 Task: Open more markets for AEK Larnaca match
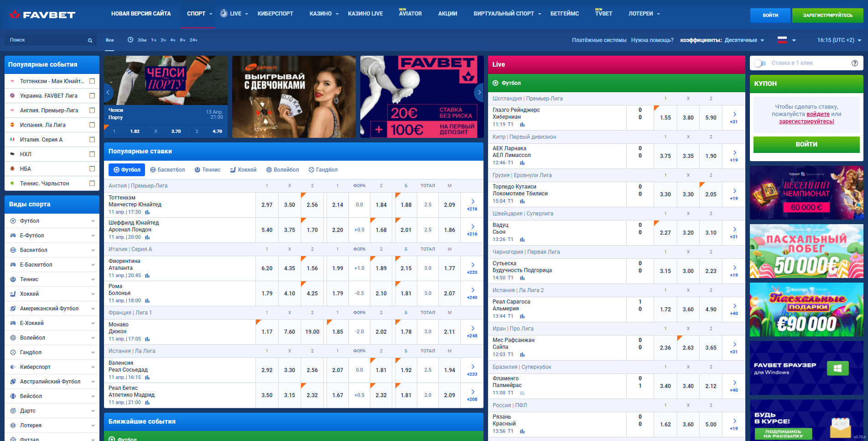[734, 155]
